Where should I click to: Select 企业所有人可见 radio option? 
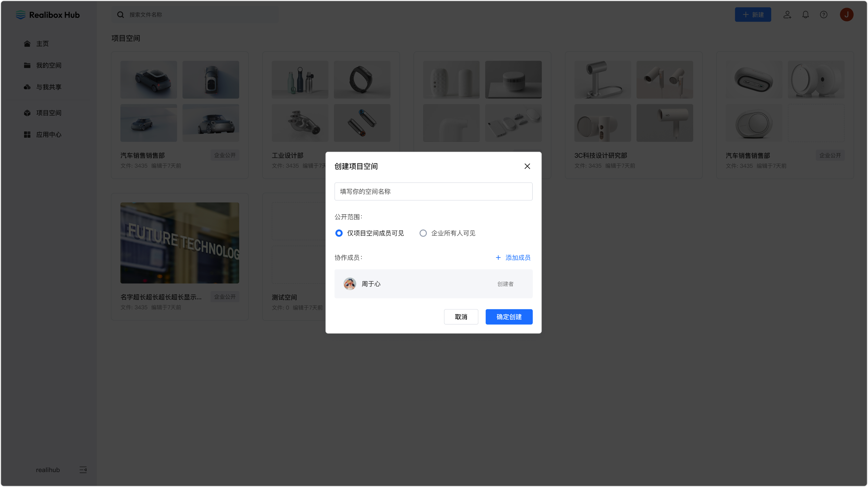pyautogui.click(x=447, y=233)
